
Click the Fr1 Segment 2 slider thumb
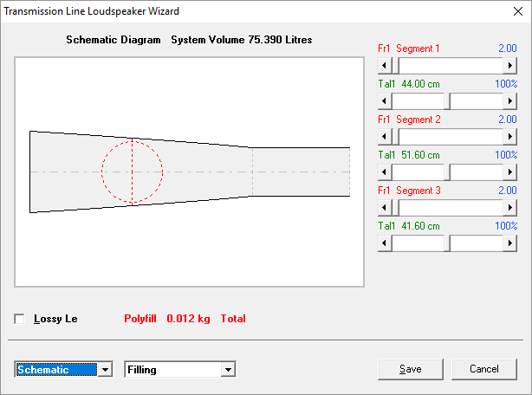pos(396,137)
